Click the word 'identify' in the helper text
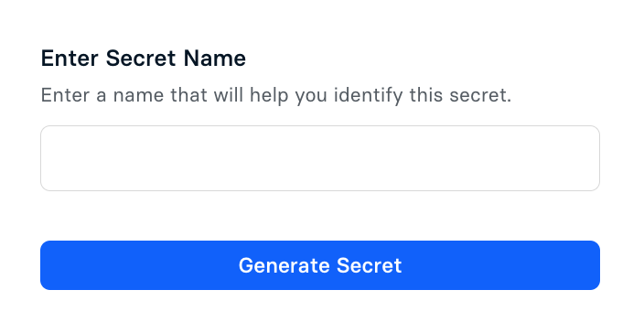 coord(368,96)
